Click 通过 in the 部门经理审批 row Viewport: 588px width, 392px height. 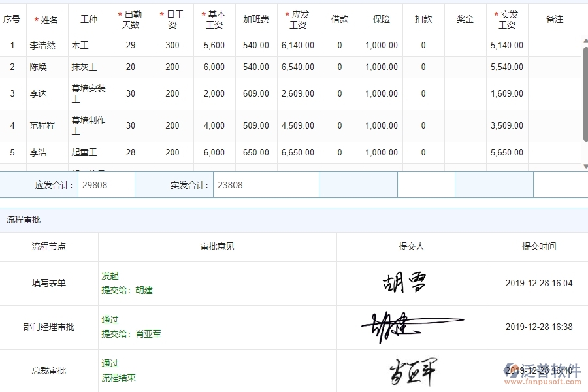click(x=109, y=319)
